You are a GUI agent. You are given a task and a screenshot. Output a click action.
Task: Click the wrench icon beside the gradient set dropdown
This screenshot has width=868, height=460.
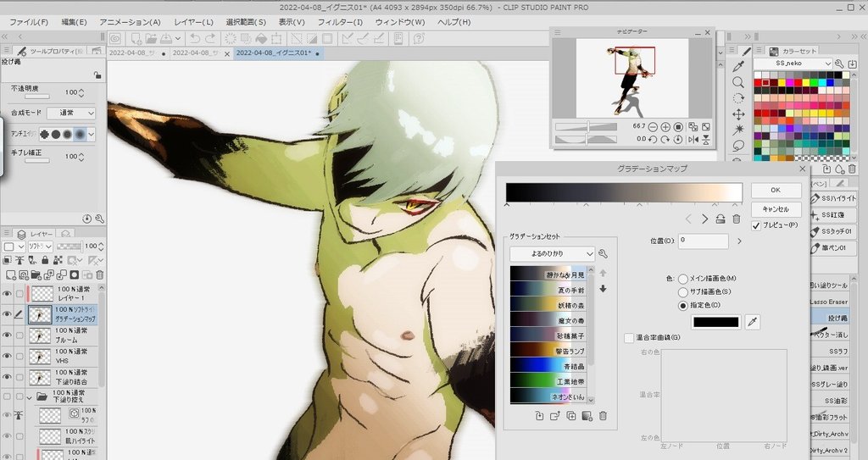(x=604, y=254)
